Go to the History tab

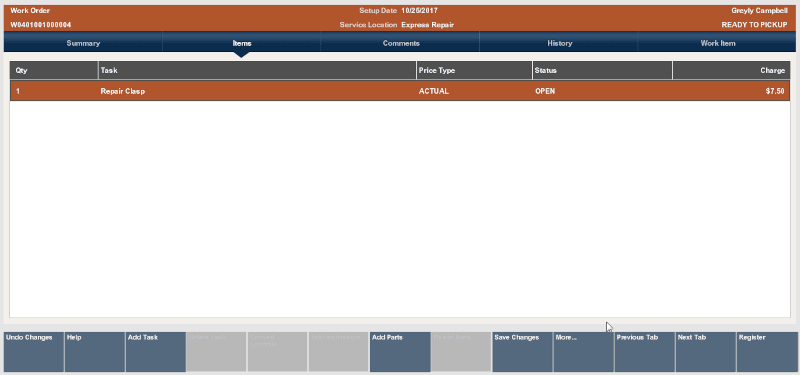pos(559,43)
